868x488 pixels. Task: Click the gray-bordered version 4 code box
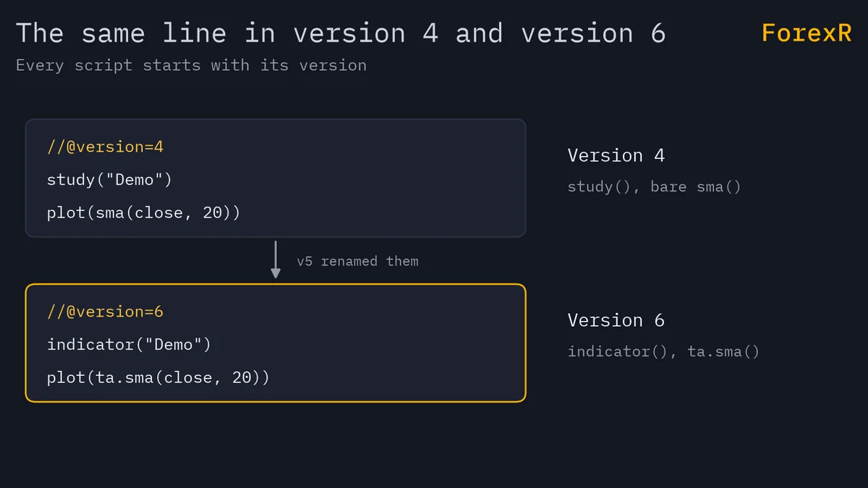point(276,178)
